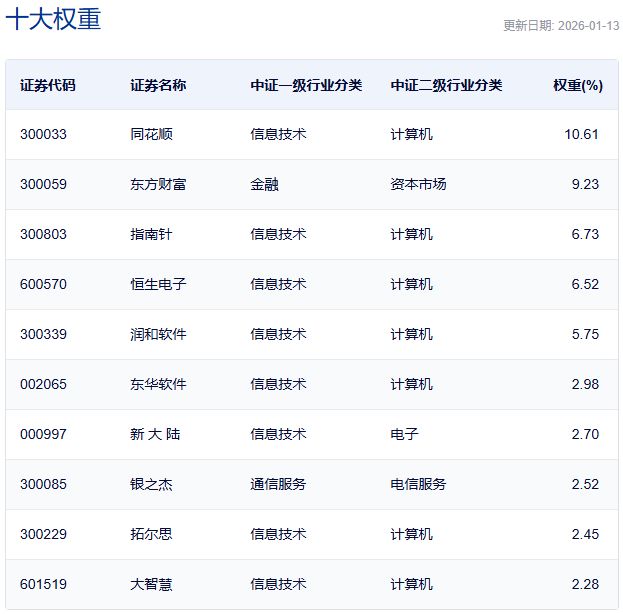Select the stock name 润和软件
The image size is (623, 614).
click(x=158, y=334)
